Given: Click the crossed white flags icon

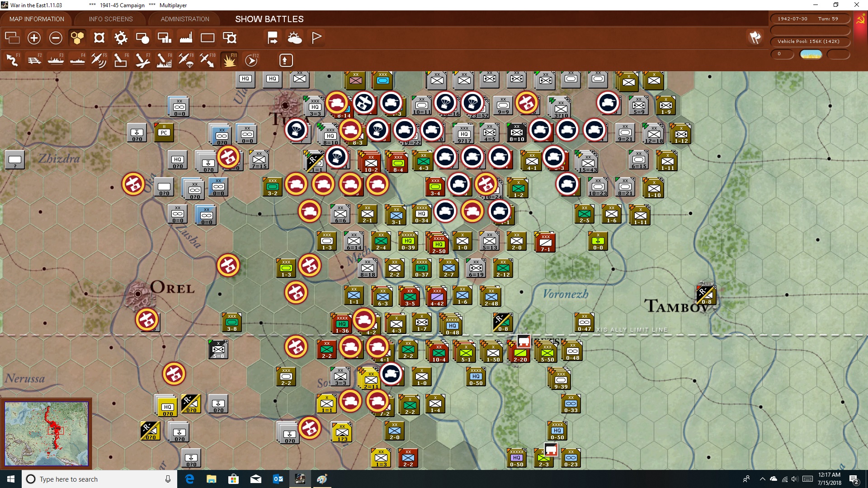Looking at the screenshot, I should coord(755,38).
